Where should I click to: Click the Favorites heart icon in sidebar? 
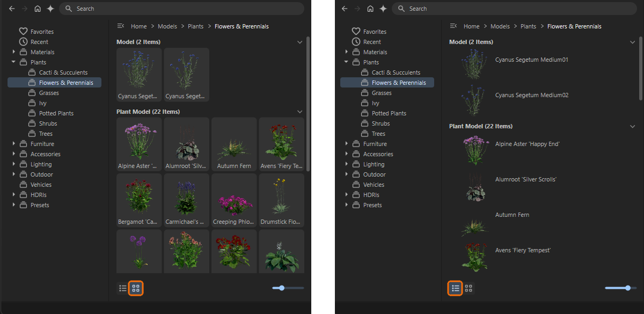tap(23, 31)
